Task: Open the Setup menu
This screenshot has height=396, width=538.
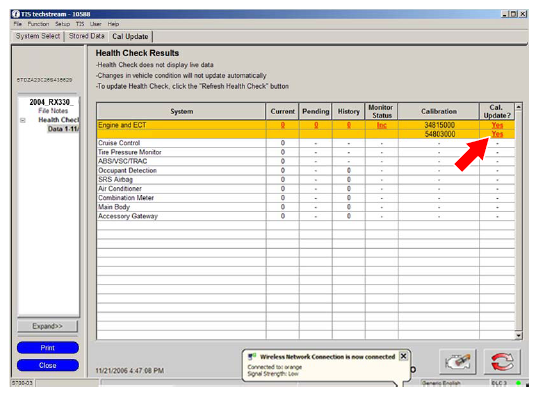Action: [x=62, y=24]
